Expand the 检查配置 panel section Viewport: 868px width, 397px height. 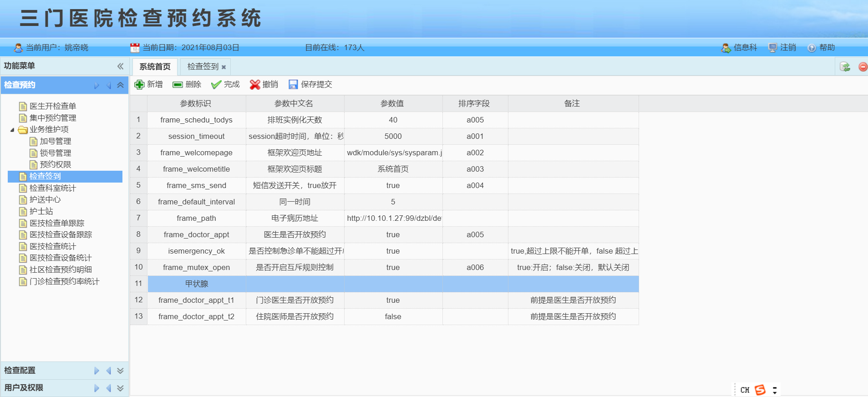(x=120, y=371)
